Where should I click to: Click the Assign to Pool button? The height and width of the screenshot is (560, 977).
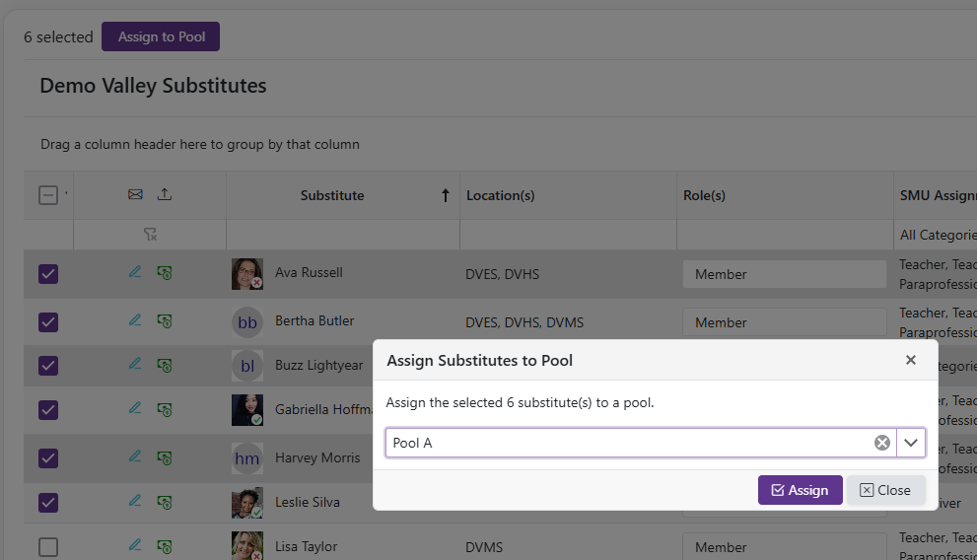[161, 36]
